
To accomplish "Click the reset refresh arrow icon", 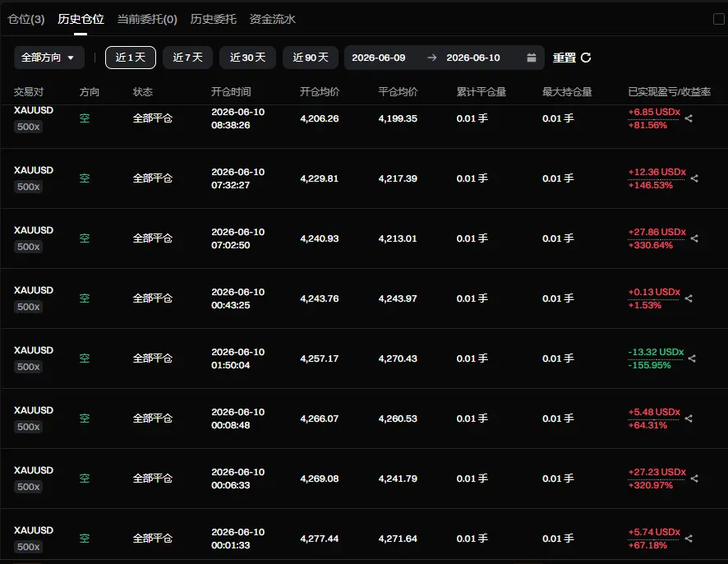I will (x=586, y=58).
